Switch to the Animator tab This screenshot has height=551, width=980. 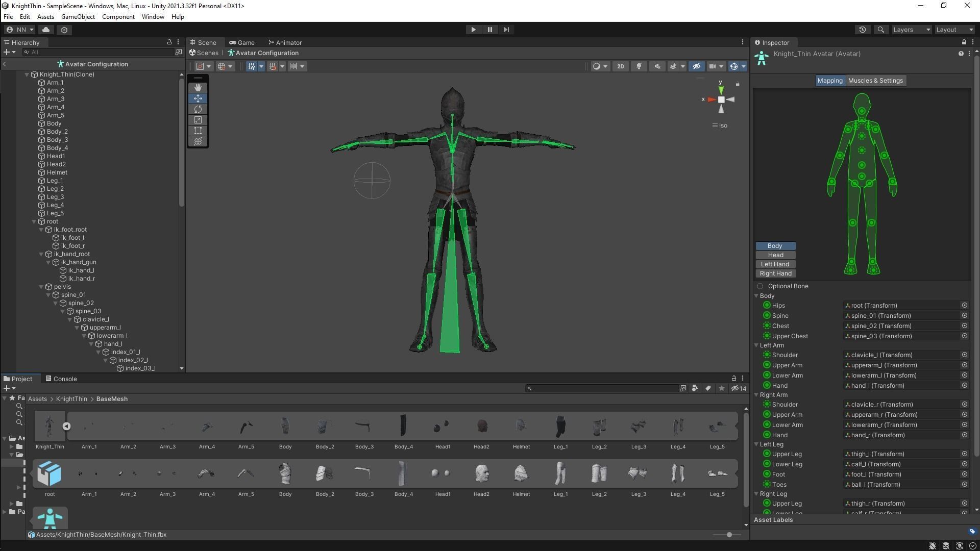pyautogui.click(x=285, y=43)
